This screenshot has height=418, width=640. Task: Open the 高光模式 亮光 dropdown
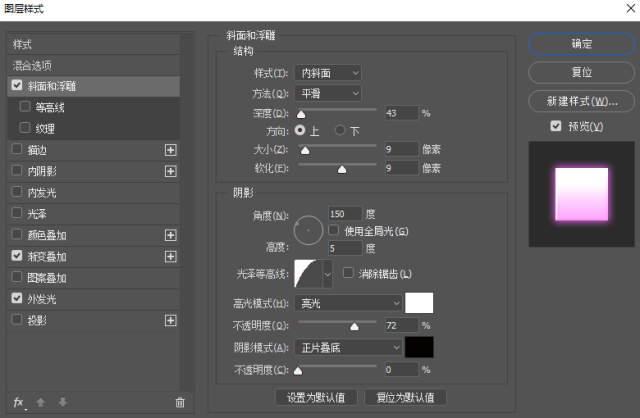coord(348,303)
